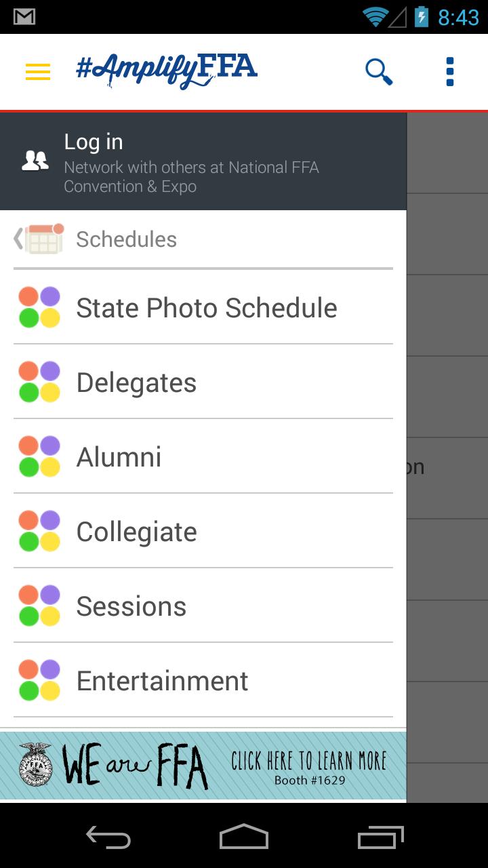Screen dimensions: 488x868
Task: Select Collegiate from the schedules list
Action: pos(136,532)
